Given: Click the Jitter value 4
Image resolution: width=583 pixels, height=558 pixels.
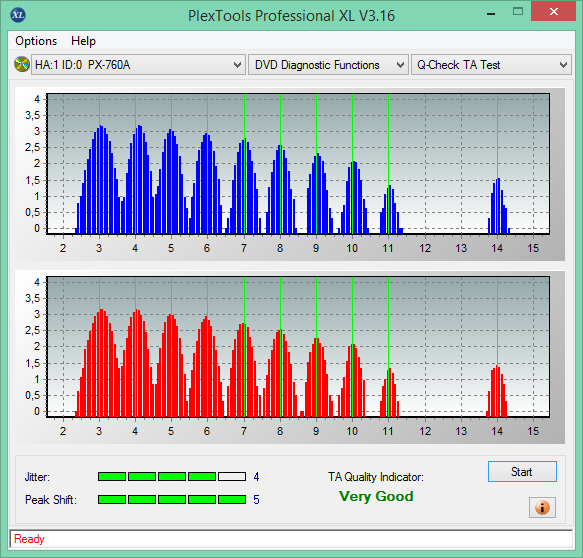Looking at the screenshot, I should pyautogui.click(x=256, y=477).
